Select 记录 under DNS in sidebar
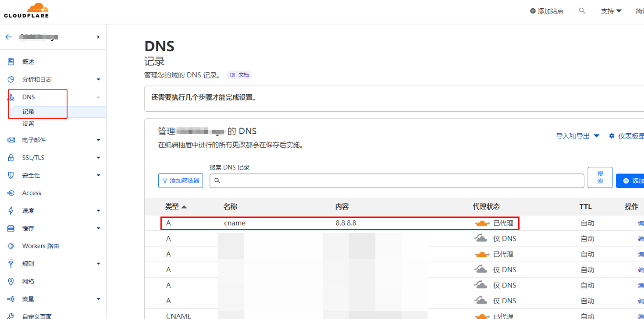Screen dimensions: 644x319 click(x=28, y=112)
